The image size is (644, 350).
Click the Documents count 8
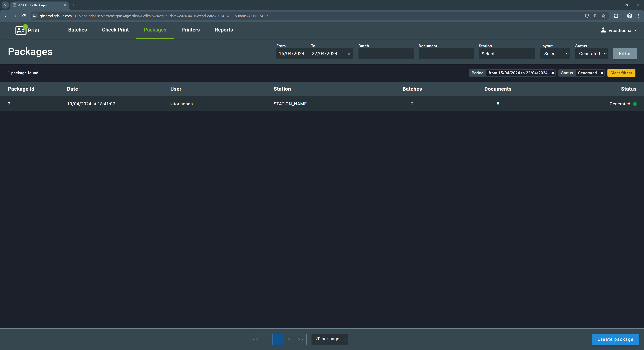(x=498, y=104)
